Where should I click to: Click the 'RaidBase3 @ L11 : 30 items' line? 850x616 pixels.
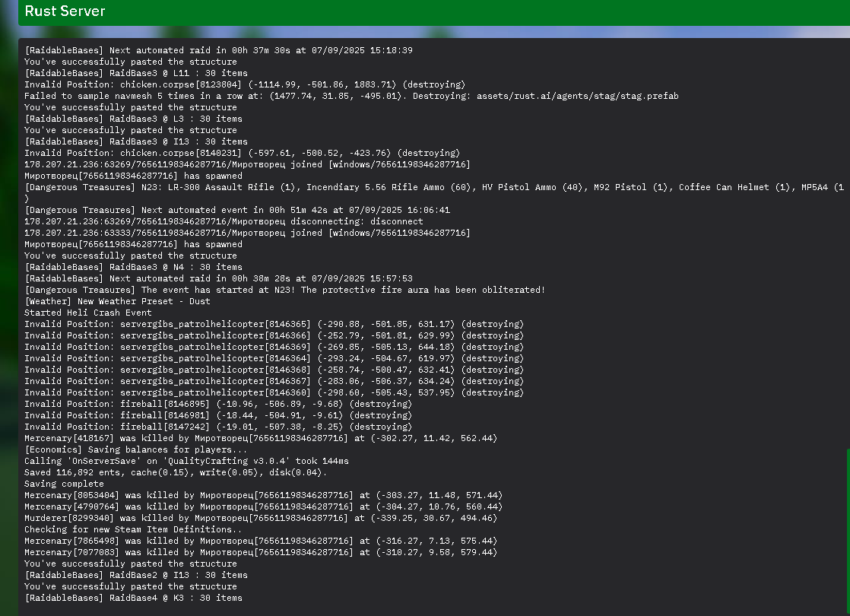click(136, 73)
